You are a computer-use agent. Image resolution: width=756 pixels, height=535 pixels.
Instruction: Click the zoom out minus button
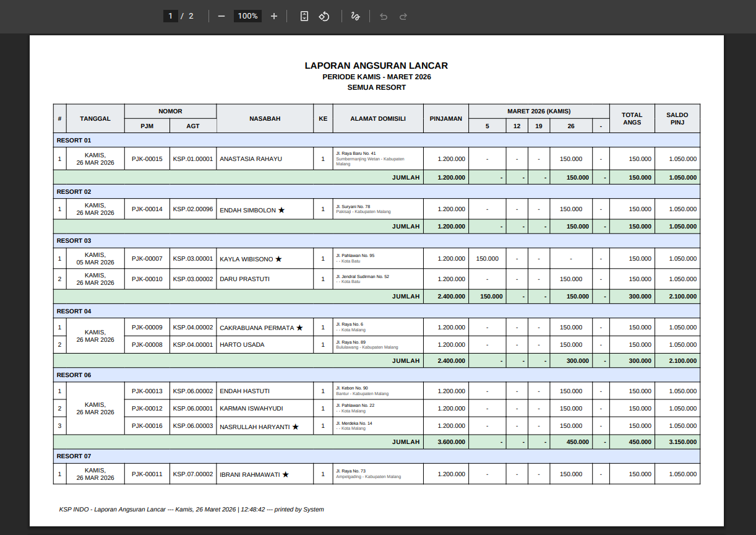pos(221,16)
